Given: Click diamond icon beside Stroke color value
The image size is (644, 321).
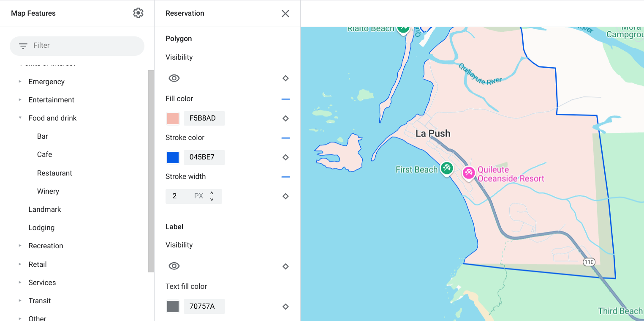Looking at the screenshot, I should click(x=285, y=157).
